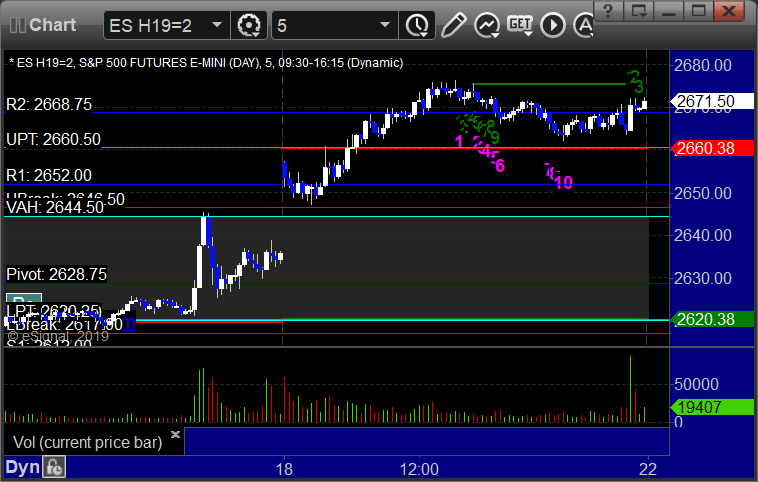Click the Chart title text
This screenshot has height=482, width=758.
pyautogui.click(x=53, y=25)
